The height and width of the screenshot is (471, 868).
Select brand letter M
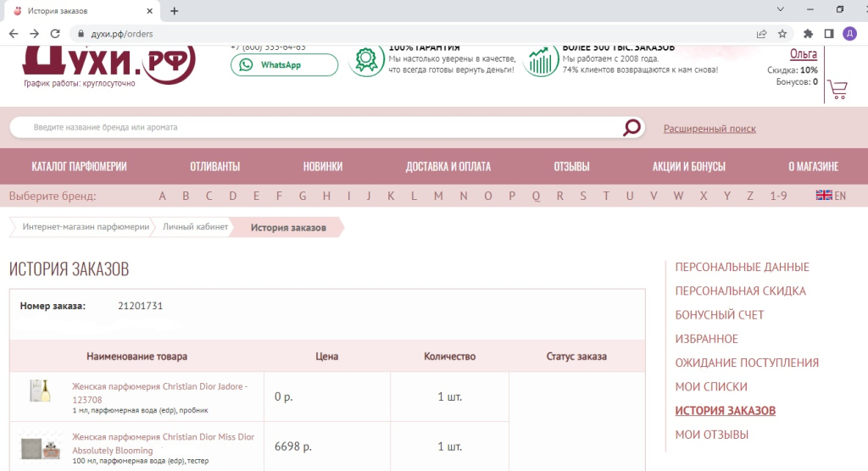pos(438,196)
